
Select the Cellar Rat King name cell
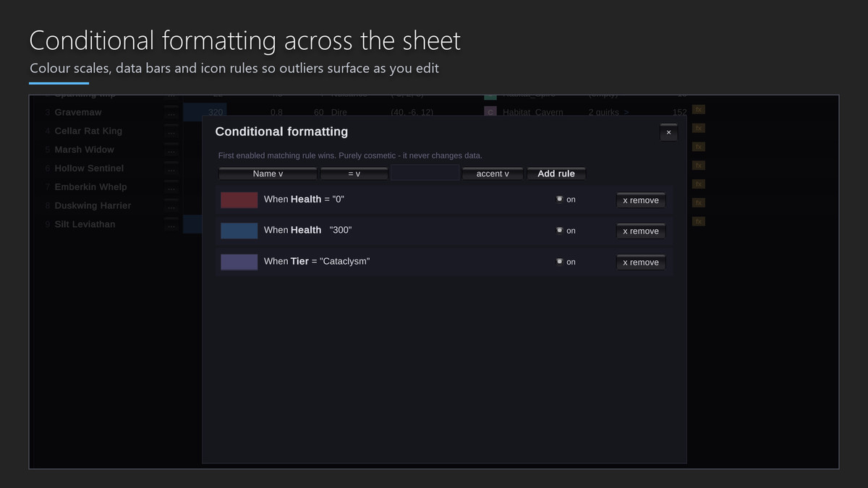coord(88,131)
